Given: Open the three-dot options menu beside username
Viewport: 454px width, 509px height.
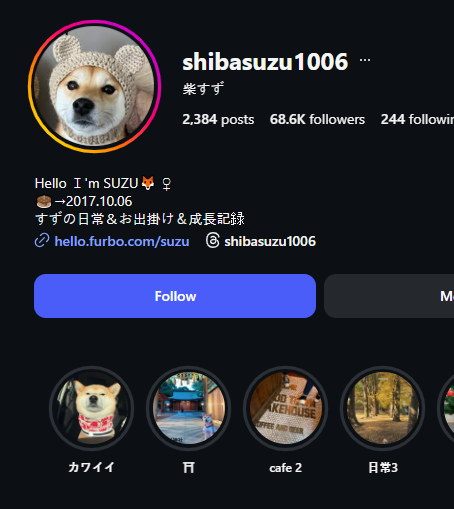Looking at the screenshot, I should (x=365, y=60).
